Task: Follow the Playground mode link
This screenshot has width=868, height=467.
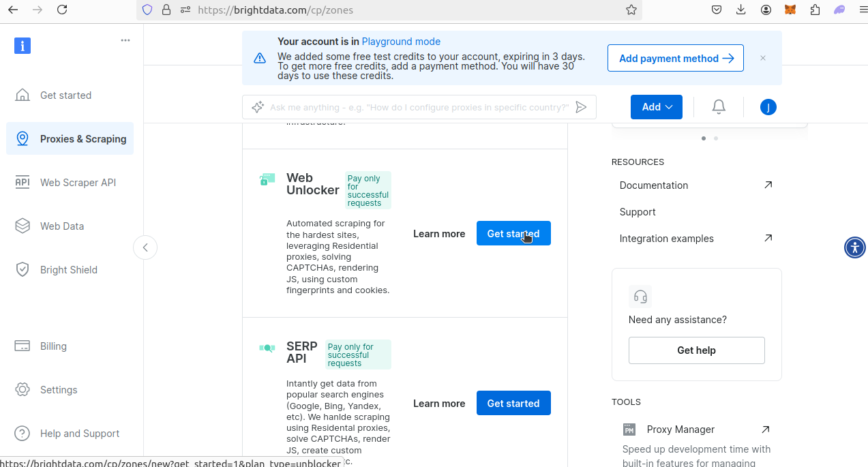Action: 401,42
